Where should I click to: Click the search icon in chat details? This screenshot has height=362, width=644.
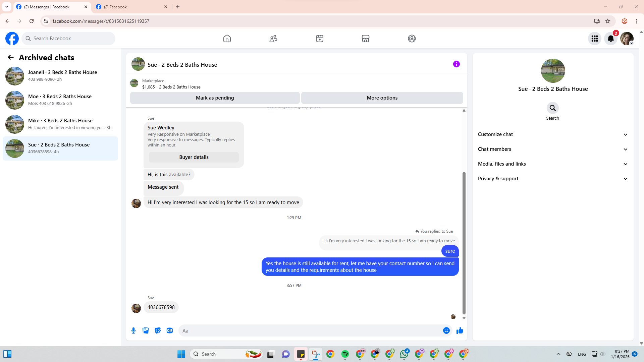pos(552,108)
